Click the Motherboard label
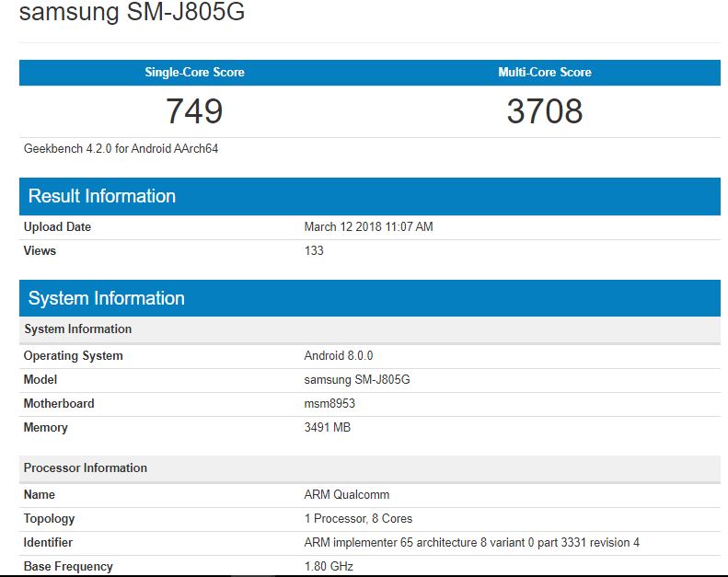This screenshot has width=728, height=577. pos(59,403)
